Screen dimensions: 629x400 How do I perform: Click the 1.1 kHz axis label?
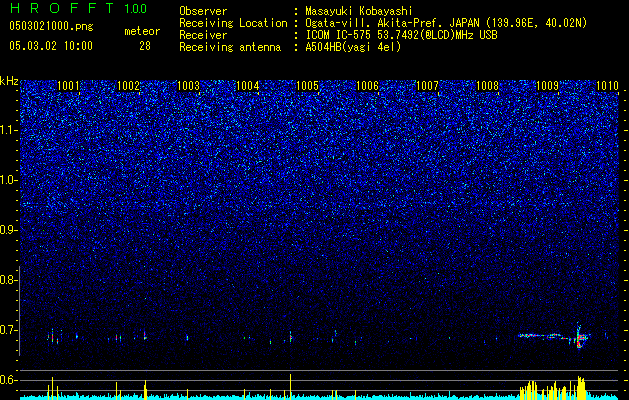coord(8,130)
